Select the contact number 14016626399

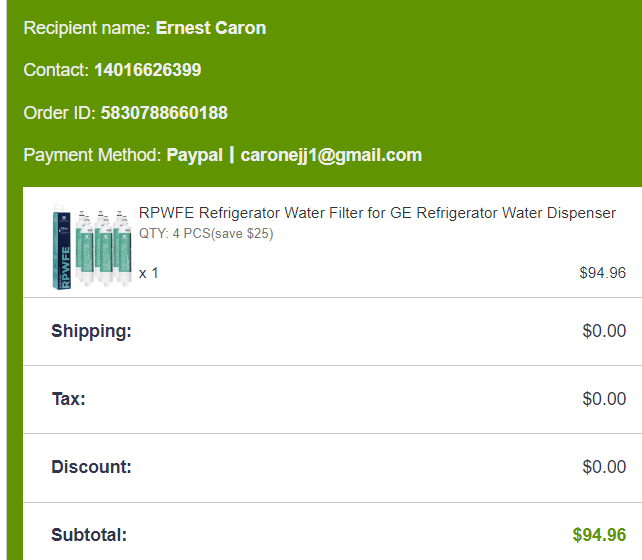tap(148, 70)
